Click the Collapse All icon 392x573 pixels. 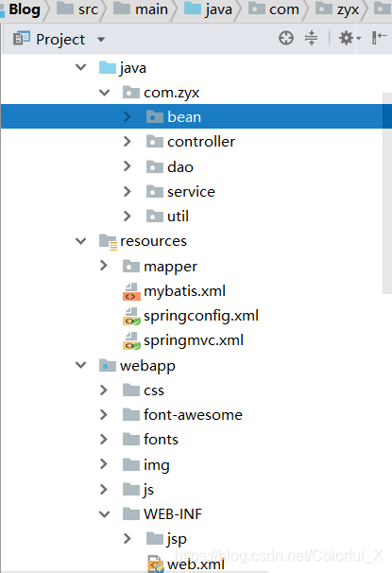click(x=312, y=38)
